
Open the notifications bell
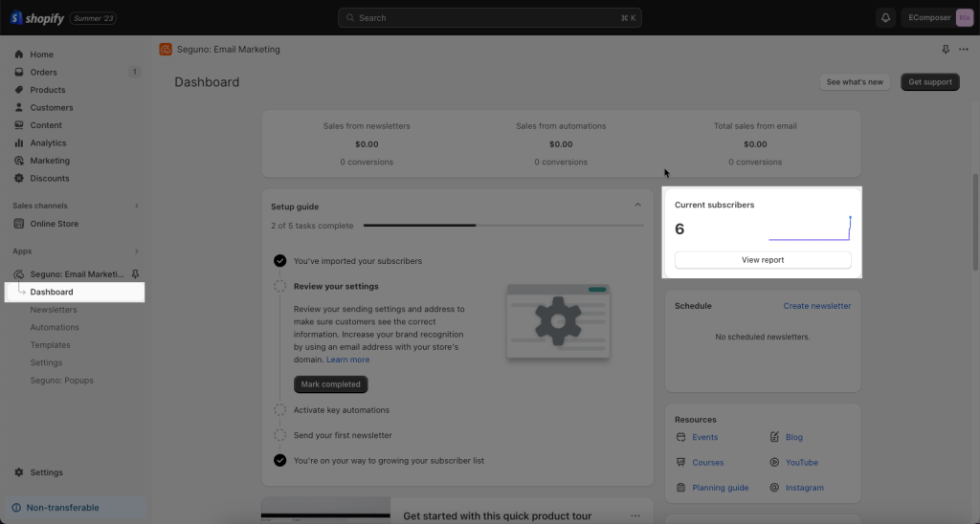tap(885, 18)
